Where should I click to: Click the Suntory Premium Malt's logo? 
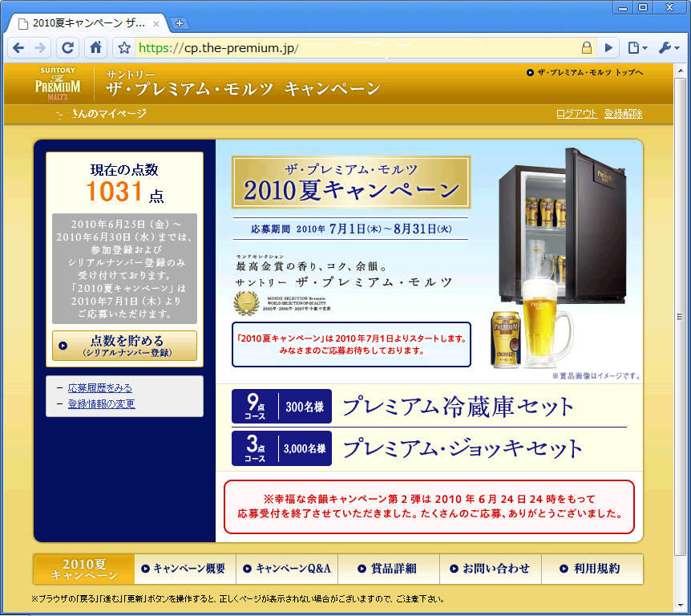pos(58,83)
